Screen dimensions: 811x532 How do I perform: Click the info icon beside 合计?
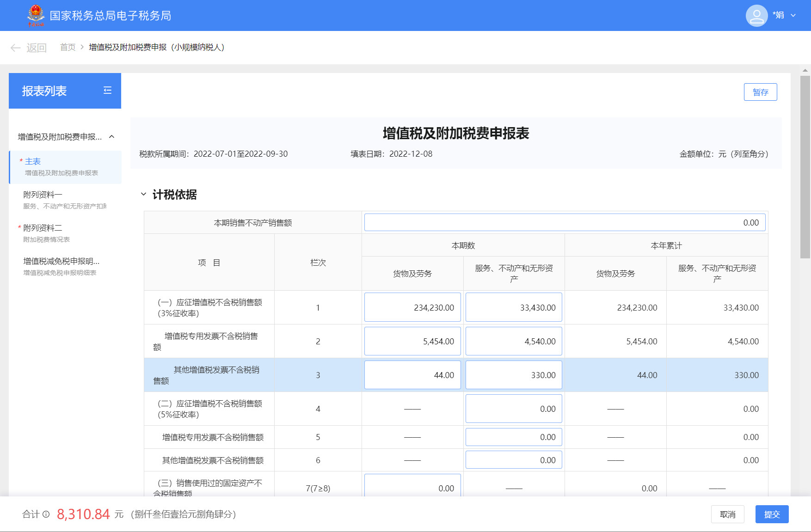click(x=46, y=514)
